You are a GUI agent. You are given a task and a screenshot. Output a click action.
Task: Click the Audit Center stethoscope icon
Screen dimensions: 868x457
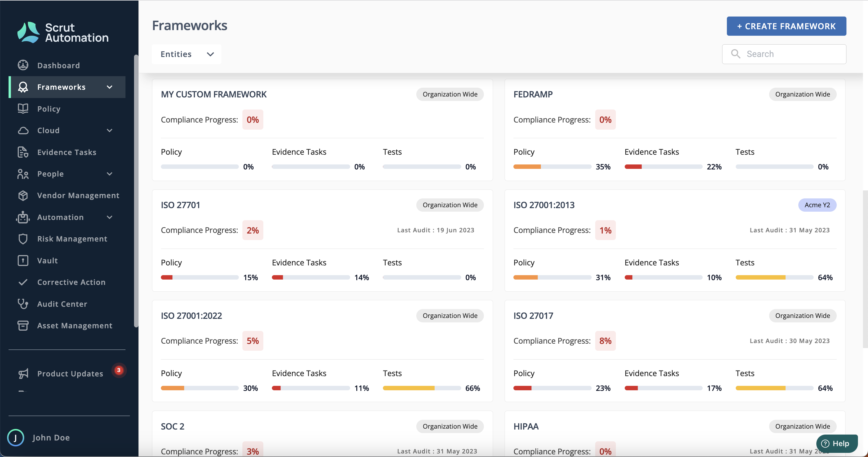(23, 304)
